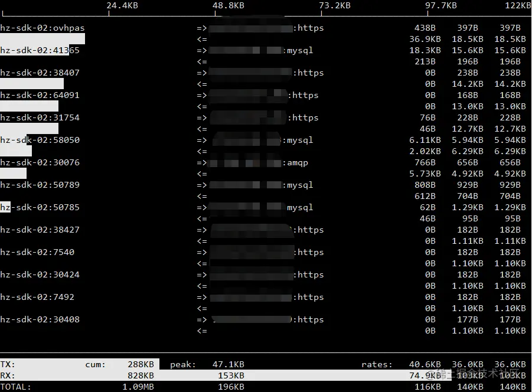Screen dimensions: 532x392
Task: Select connection hz-sdk-02:30424
Action: tap(40, 275)
